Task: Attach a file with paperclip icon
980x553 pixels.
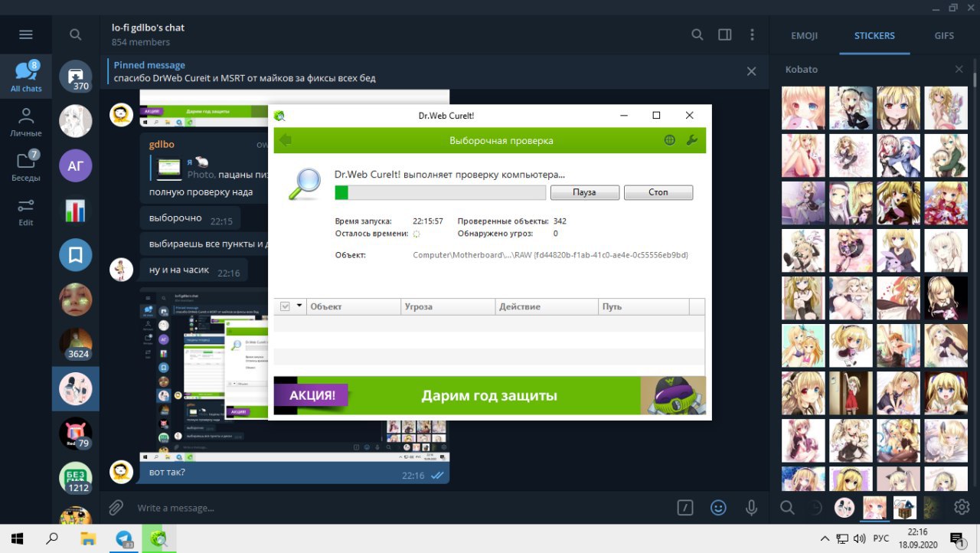Action: tap(116, 507)
